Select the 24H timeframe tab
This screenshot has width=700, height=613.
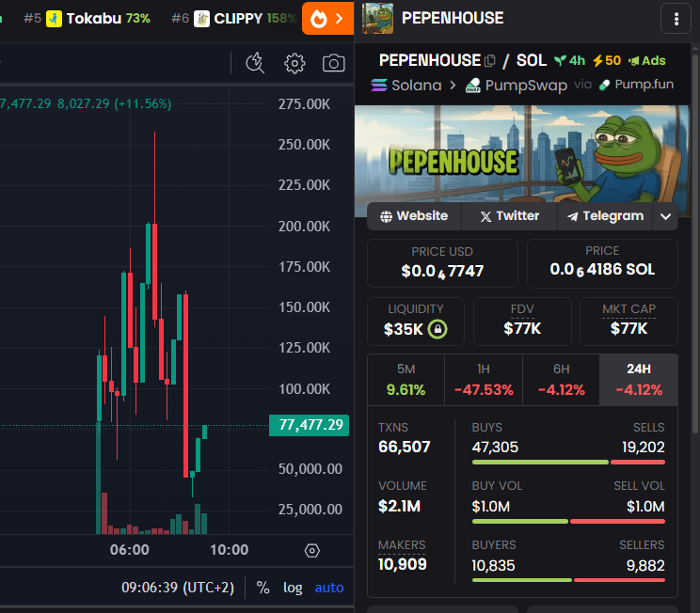pyautogui.click(x=639, y=380)
